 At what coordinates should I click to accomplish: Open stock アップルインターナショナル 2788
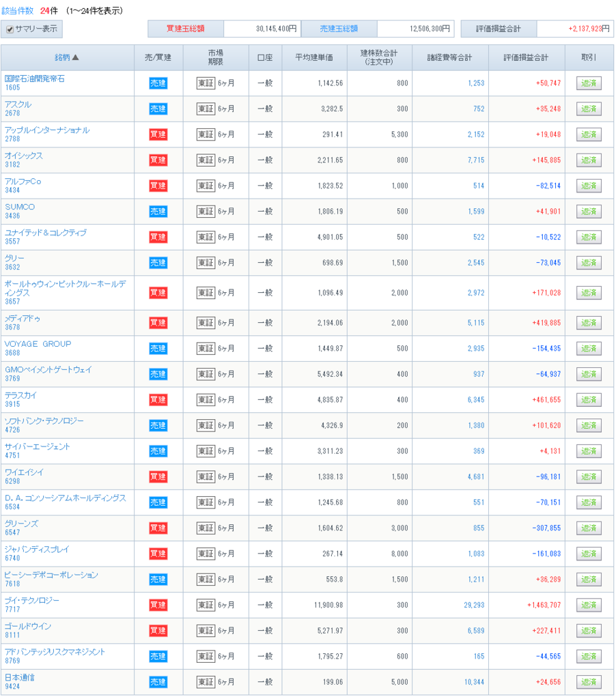[x=47, y=134]
